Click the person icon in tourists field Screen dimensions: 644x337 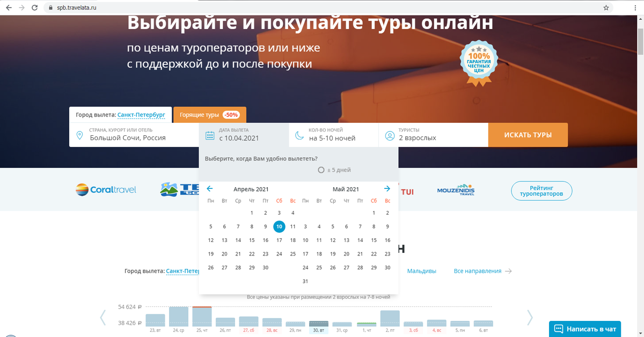(x=390, y=135)
